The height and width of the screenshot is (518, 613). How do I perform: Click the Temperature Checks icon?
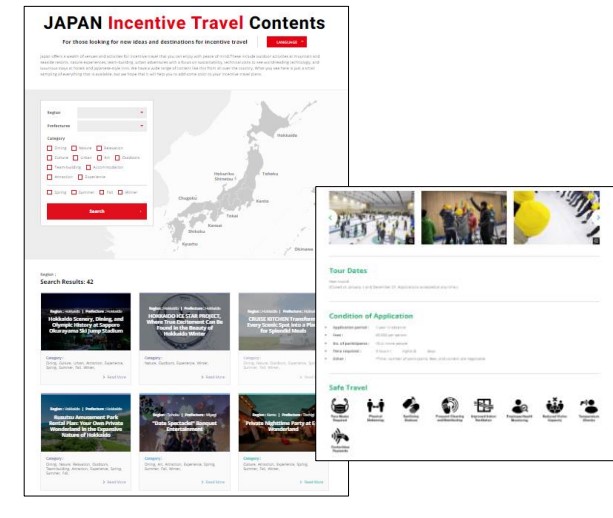tap(589, 406)
